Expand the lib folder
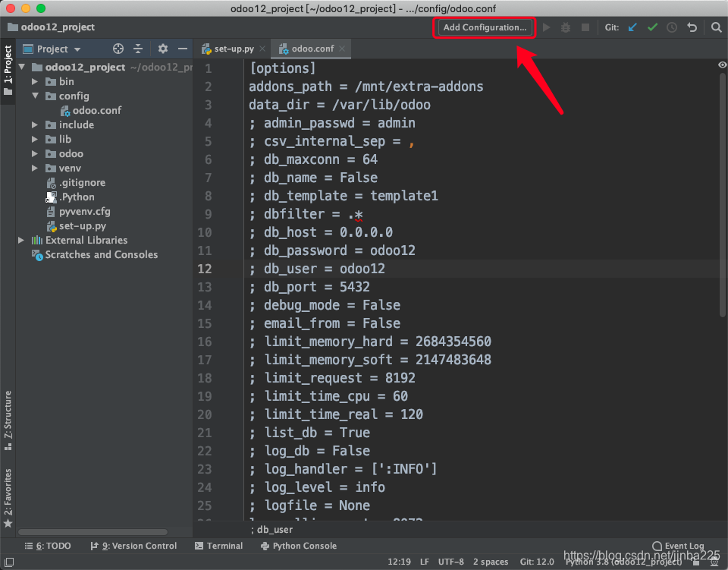 tap(35, 139)
